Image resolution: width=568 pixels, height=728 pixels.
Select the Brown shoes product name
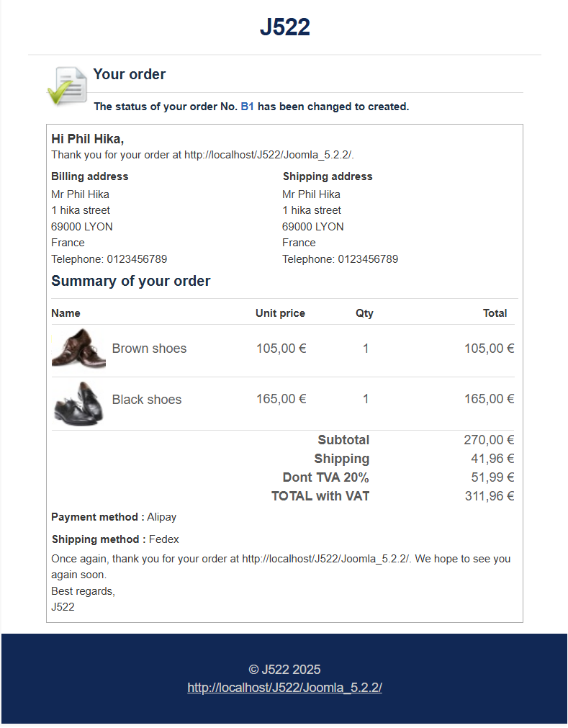click(149, 349)
